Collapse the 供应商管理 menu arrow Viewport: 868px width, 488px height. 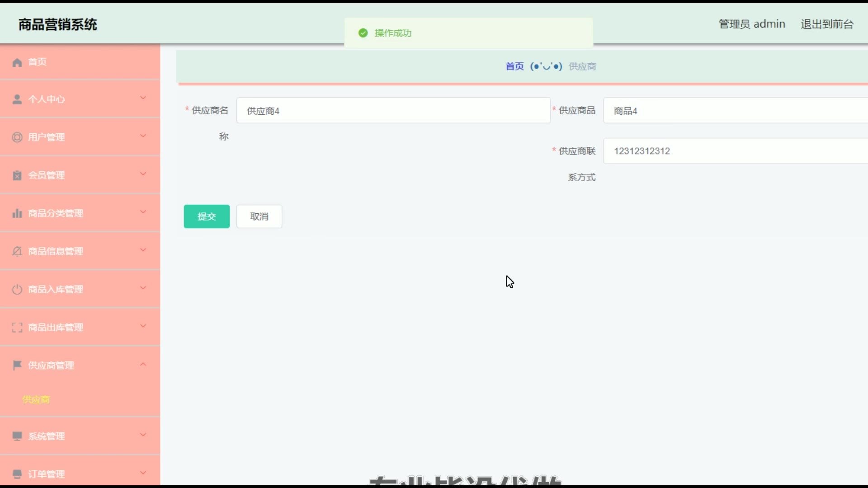pos(143,364)
